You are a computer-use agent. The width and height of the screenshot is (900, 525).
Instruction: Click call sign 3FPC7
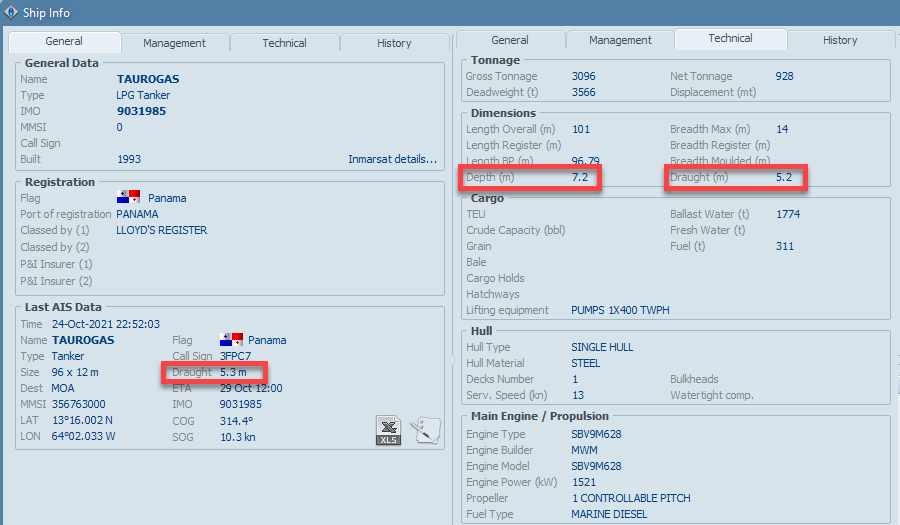tap(235, 356)
